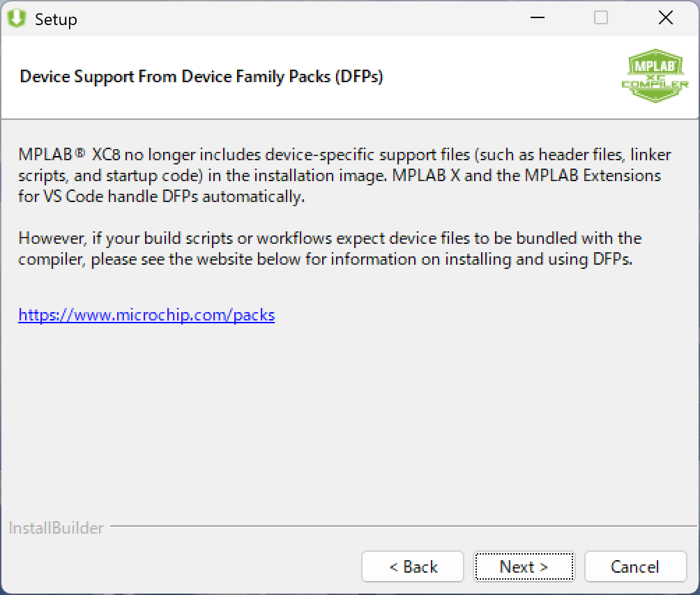Close the Setup installer window
The width and height of the screenshot is (700, 595).
665,19
